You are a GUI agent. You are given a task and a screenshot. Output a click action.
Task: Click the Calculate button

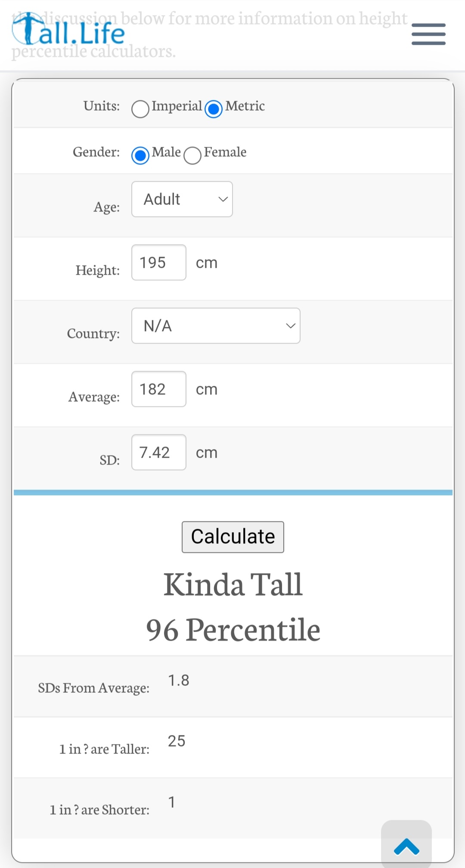[233, 537]
